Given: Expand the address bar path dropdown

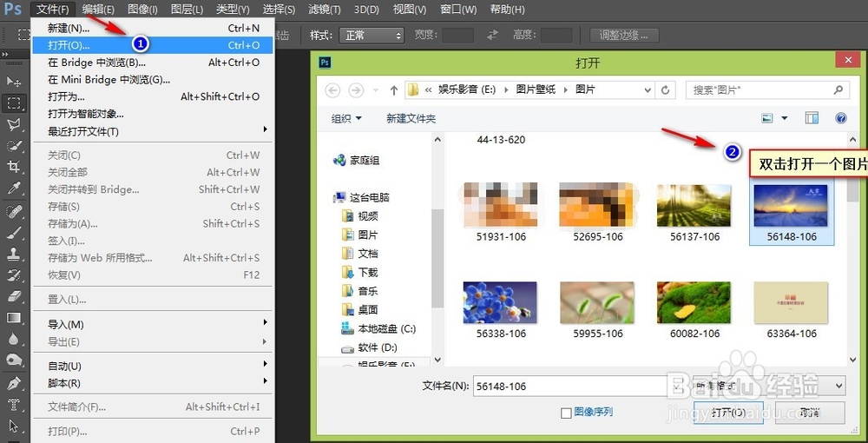Looking at the screenshot, I should click(x=648, y=89).
